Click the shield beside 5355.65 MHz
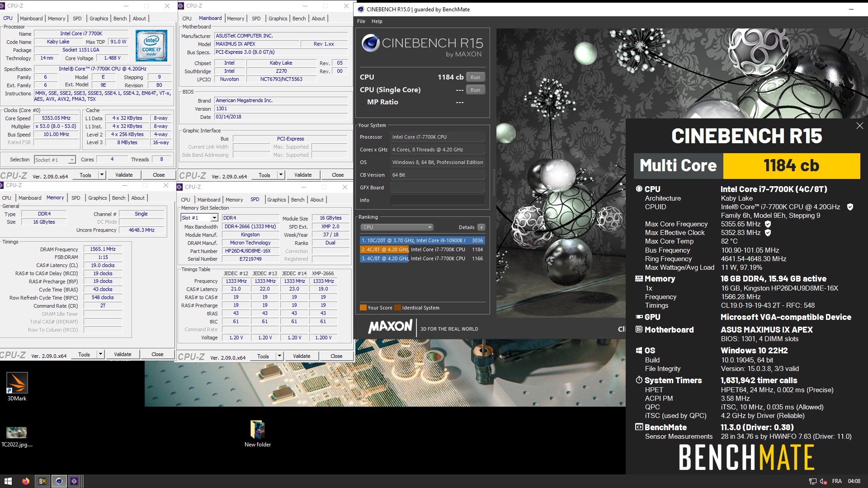This screenshot has width=868, height=488. (768, 224)
